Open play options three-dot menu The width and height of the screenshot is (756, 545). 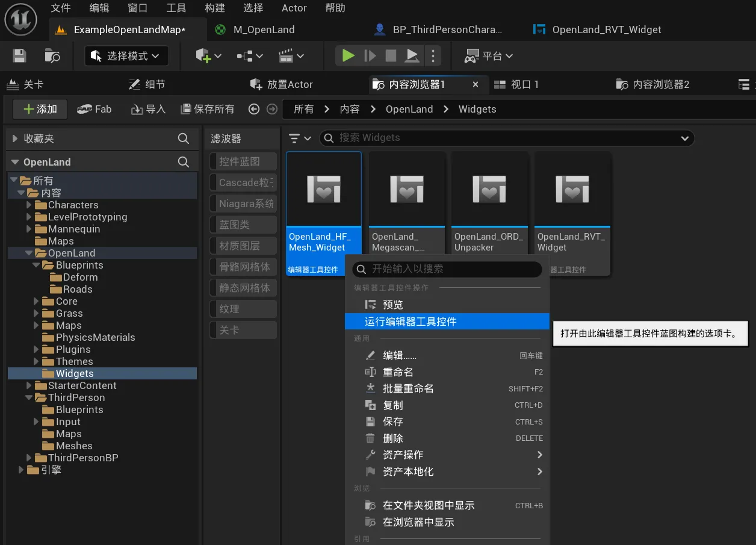[433, 56]
